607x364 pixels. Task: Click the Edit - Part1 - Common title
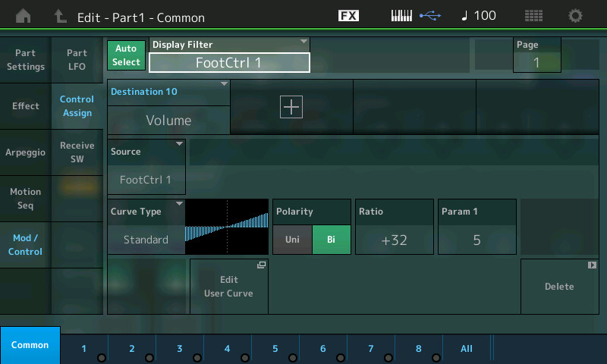141,17
